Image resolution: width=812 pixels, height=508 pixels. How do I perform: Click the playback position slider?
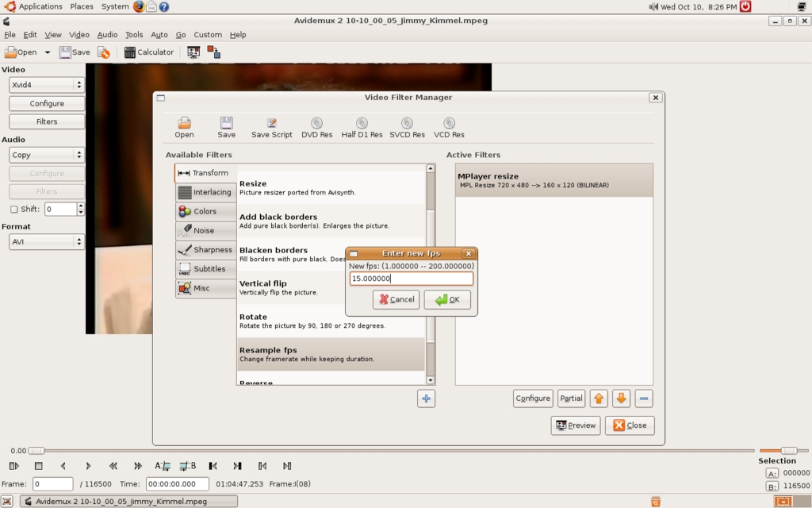point(389,451)
